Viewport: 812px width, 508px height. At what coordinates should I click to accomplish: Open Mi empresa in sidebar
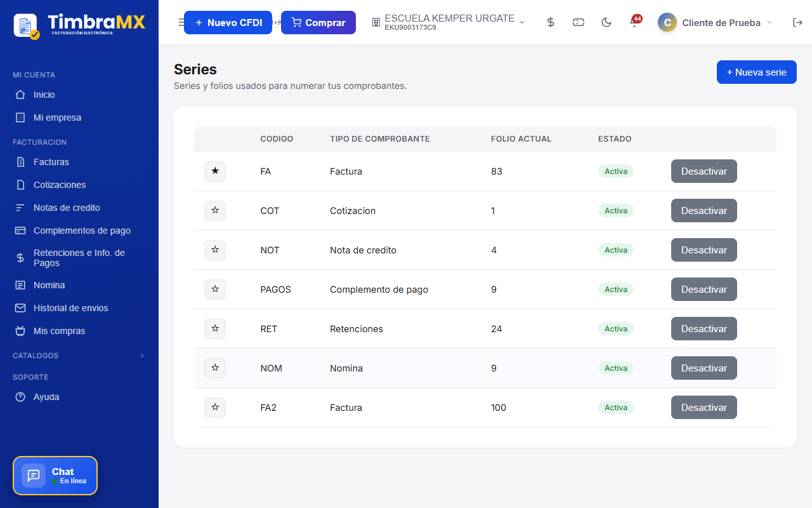tap(79, 117)
